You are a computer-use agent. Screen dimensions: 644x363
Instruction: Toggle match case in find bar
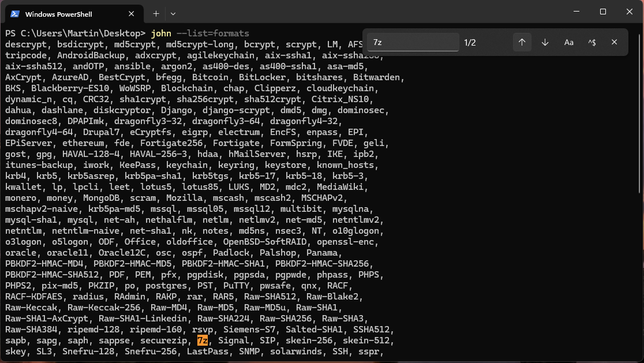click(568, 42)
